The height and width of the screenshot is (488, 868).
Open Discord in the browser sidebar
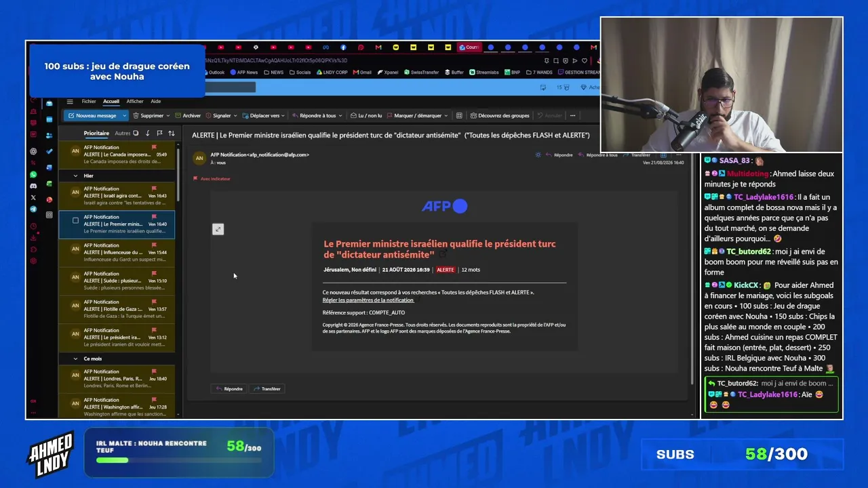point(33,186)
